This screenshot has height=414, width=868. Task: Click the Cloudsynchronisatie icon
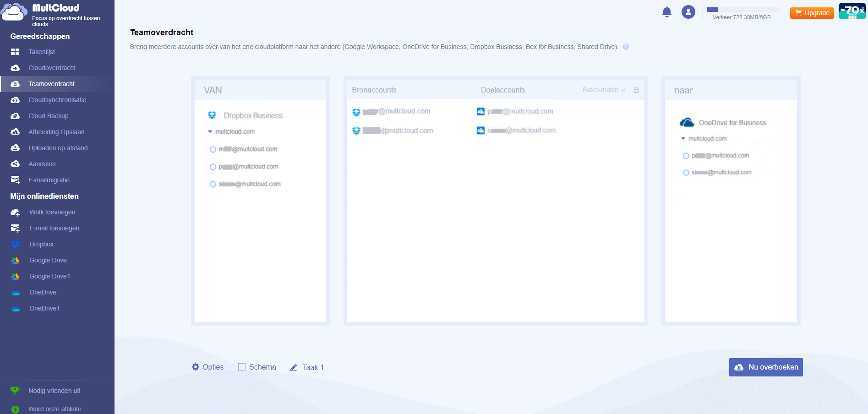tap(15, 100)
